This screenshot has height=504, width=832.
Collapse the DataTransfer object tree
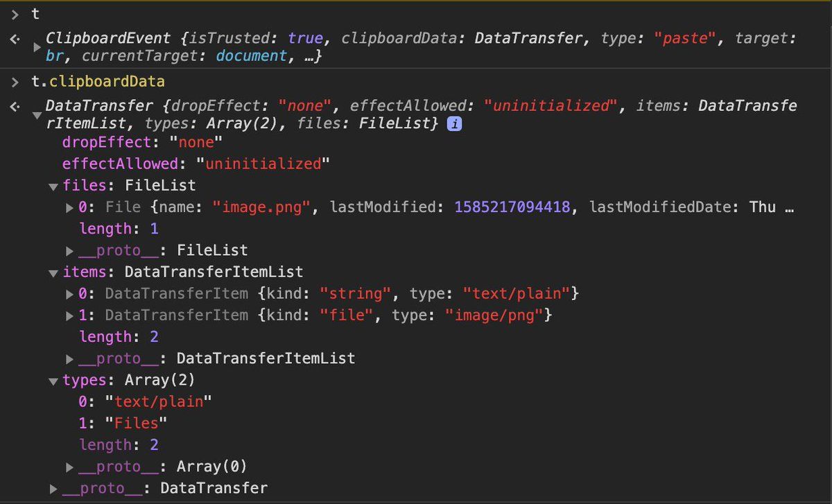(37, 116)
